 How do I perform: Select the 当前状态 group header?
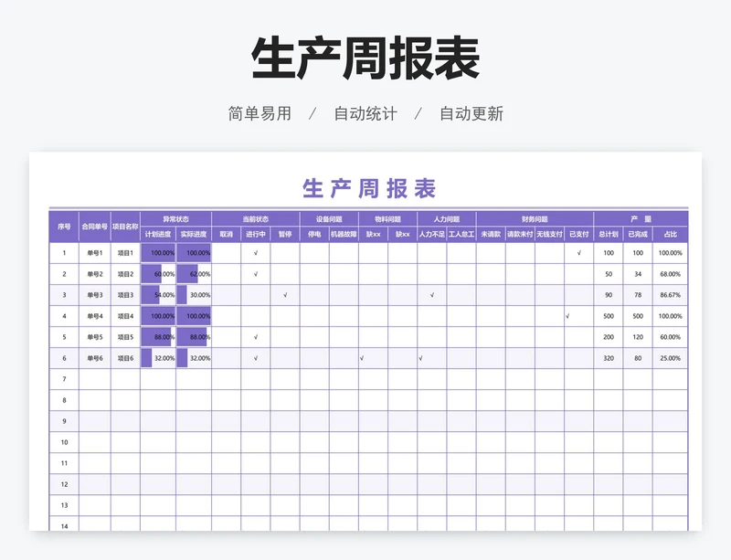256,218
